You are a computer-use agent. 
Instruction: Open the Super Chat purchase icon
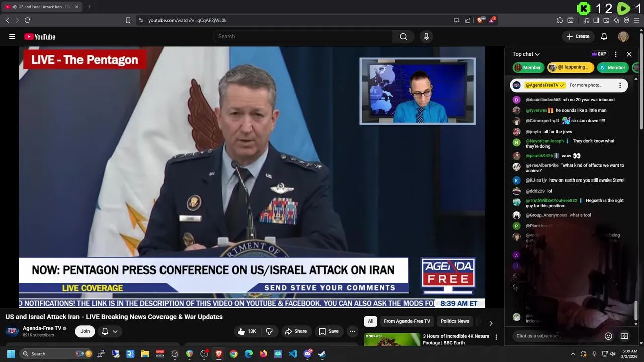pos(624,336)
